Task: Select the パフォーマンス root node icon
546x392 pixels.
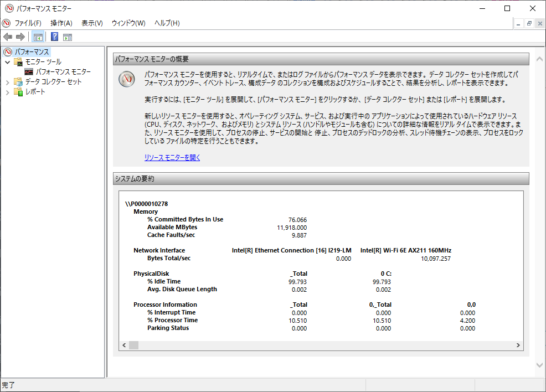Action: tap(7, 51)
